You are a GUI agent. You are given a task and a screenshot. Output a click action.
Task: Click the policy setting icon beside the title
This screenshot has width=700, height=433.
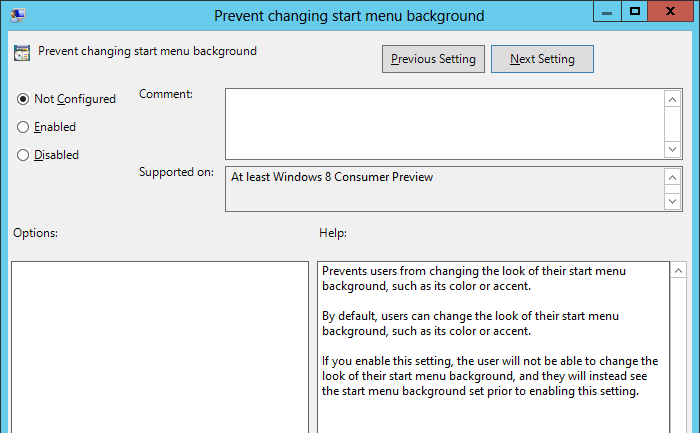(x=21, y=52)
